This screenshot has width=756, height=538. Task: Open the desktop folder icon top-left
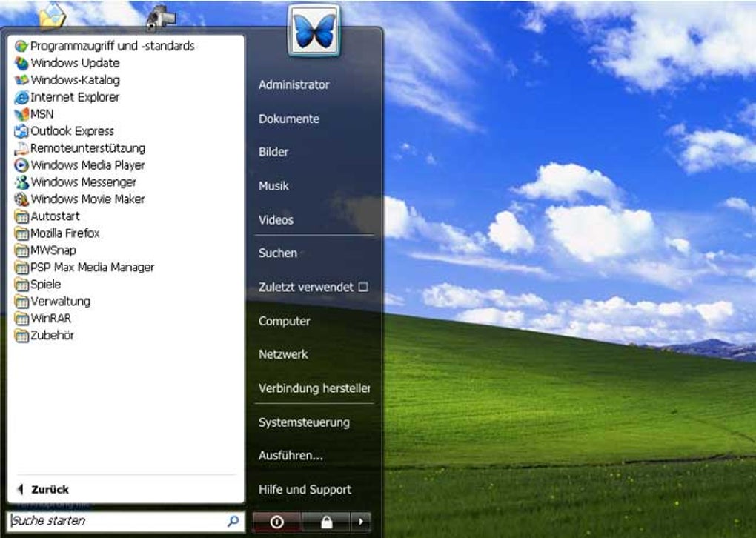coord(52,16)
